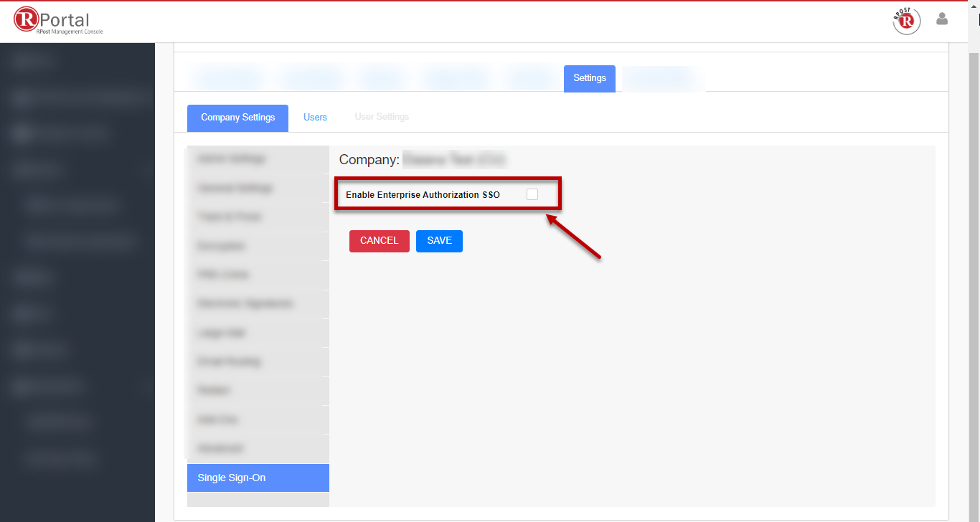Click the Company: heading text
This screenshot has height=522, width=980.
(369, 160)
